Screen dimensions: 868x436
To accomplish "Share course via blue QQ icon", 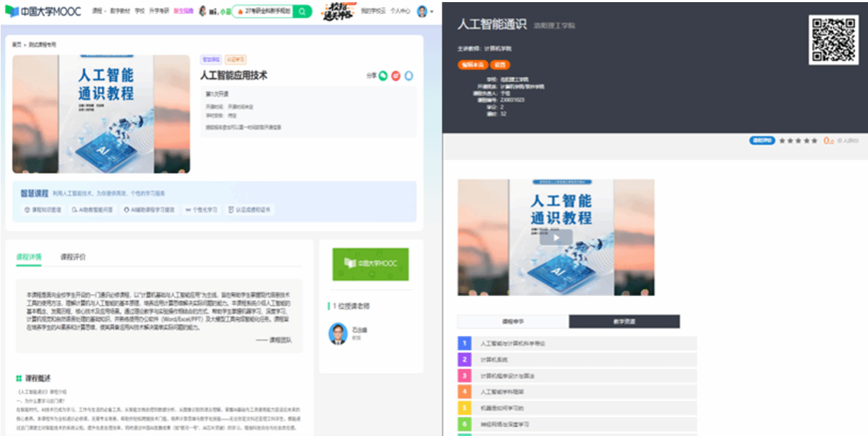I will click(409, 76).
